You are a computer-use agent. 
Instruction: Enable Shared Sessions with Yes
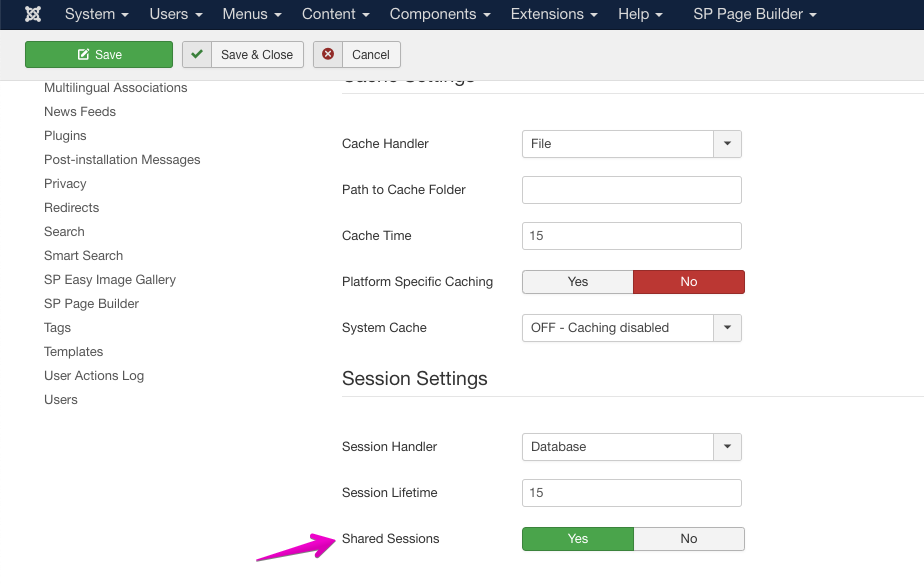point(577,539)
